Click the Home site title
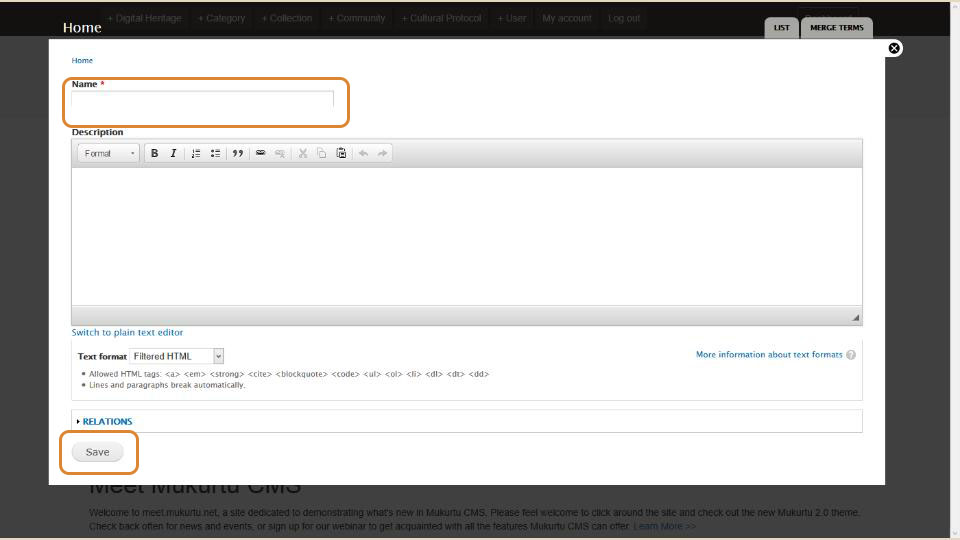This screenshot has height=540, width=960. [82, 28]
